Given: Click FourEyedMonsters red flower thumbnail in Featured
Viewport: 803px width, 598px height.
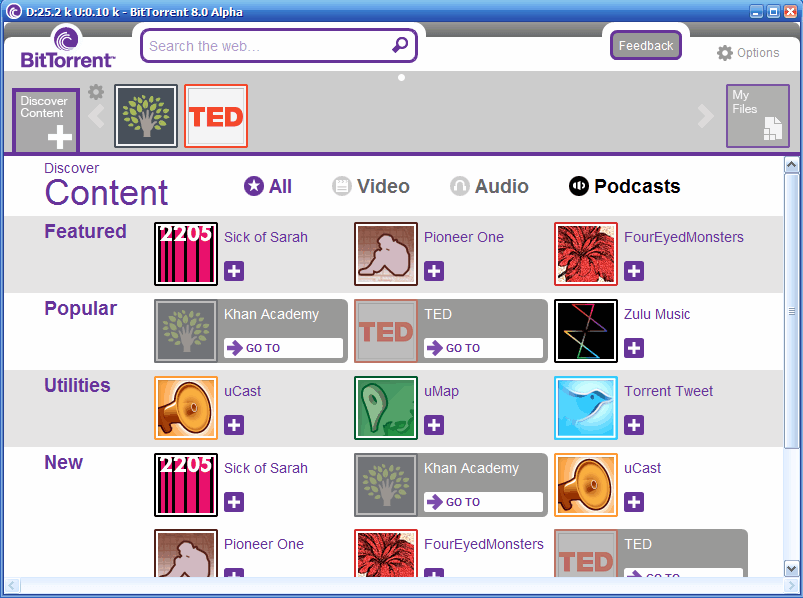Looking at the screenshot, I should 586,254.
